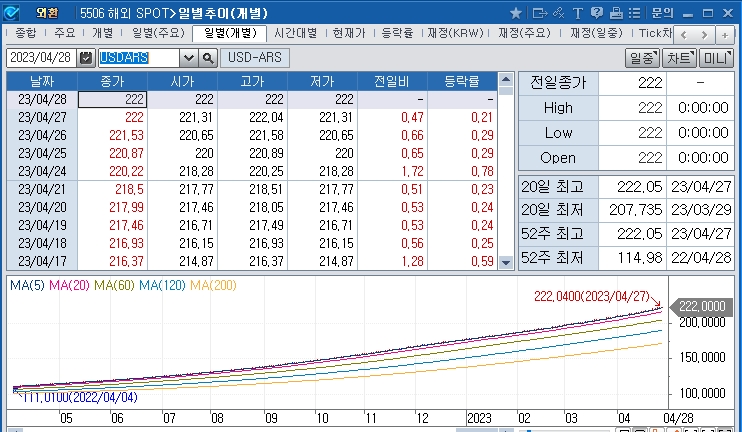Viewport: 742px width, 432px height.
Task: Click the 종가 column header
Action: click(x=113, y=81)
